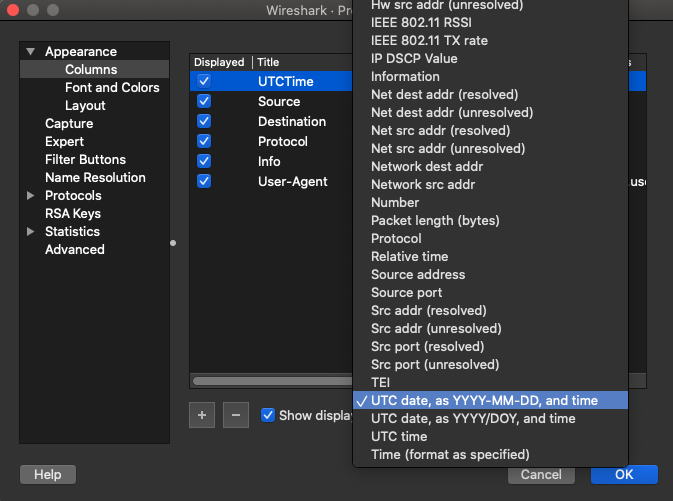Toggle the User-Agent column checkbox
Viewport: 673px width, 501px height.
[x=204, y=181]
